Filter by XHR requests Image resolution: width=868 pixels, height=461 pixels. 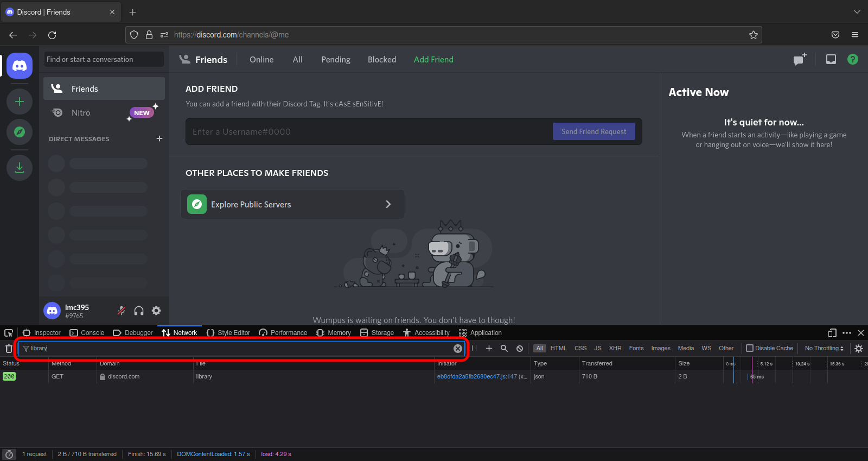tap(615, 348)
